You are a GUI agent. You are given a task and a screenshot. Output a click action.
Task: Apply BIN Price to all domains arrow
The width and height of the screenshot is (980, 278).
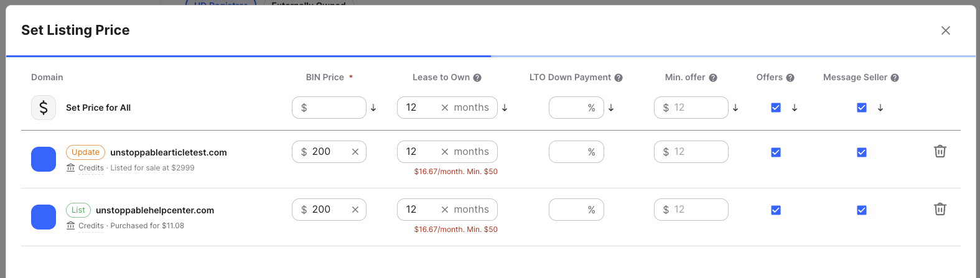click(373, 108)
